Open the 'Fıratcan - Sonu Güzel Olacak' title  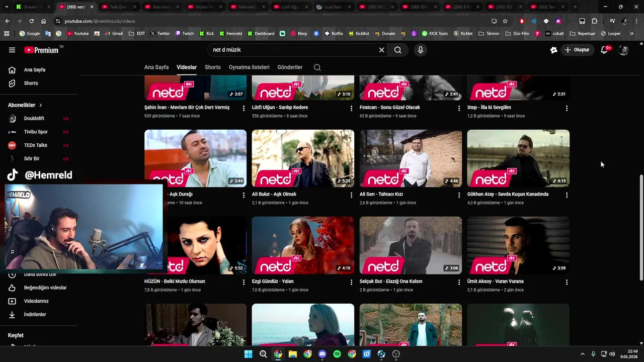coord(390,107)
